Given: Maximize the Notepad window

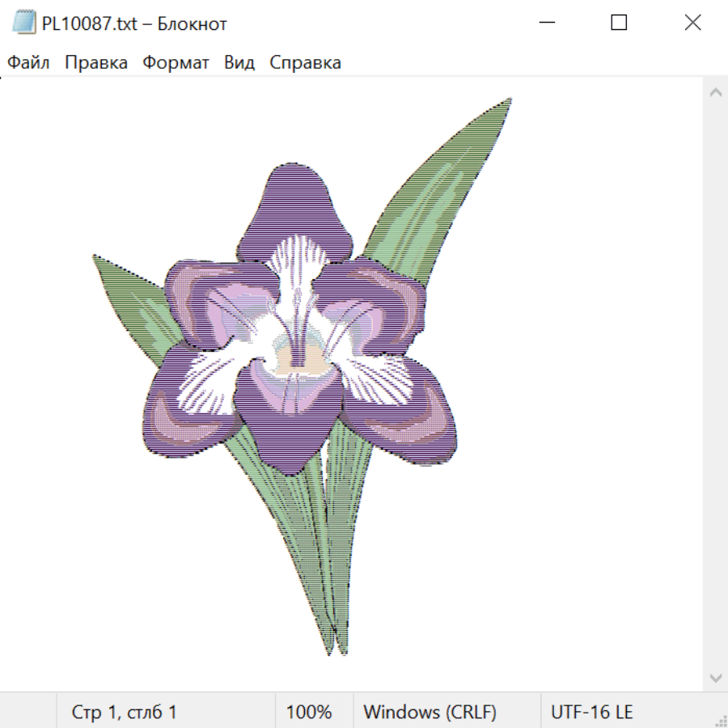Looking at the screenshot, I should [x=619, y=23].
